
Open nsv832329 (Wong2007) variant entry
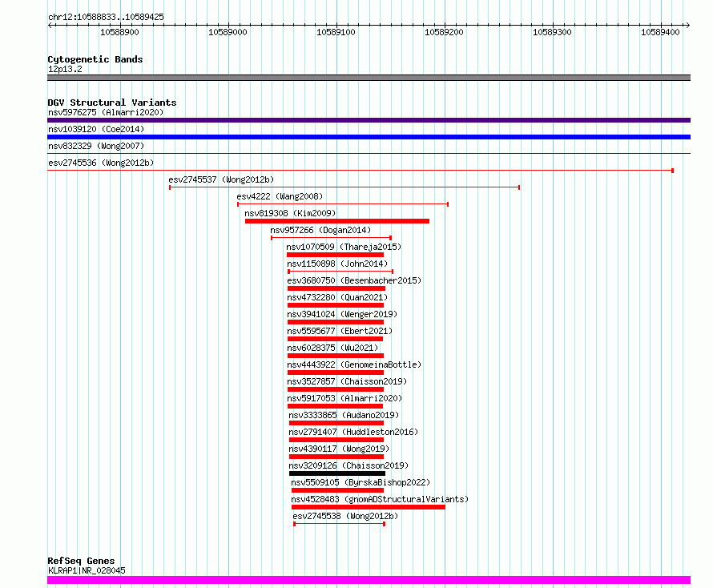coord(96,146)
